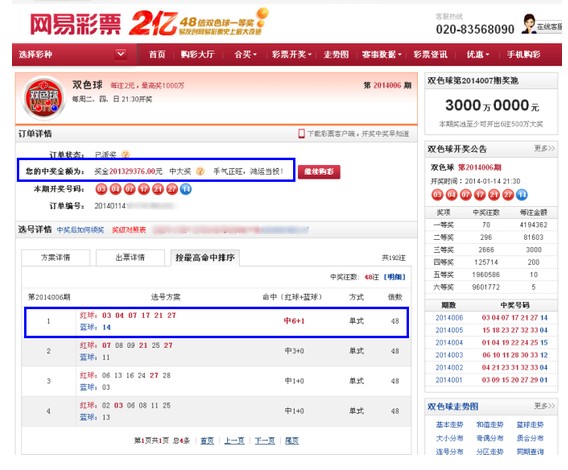Expand the 优惠 navigation menu
Screen dimensions: 568x470
pos(478,54)
